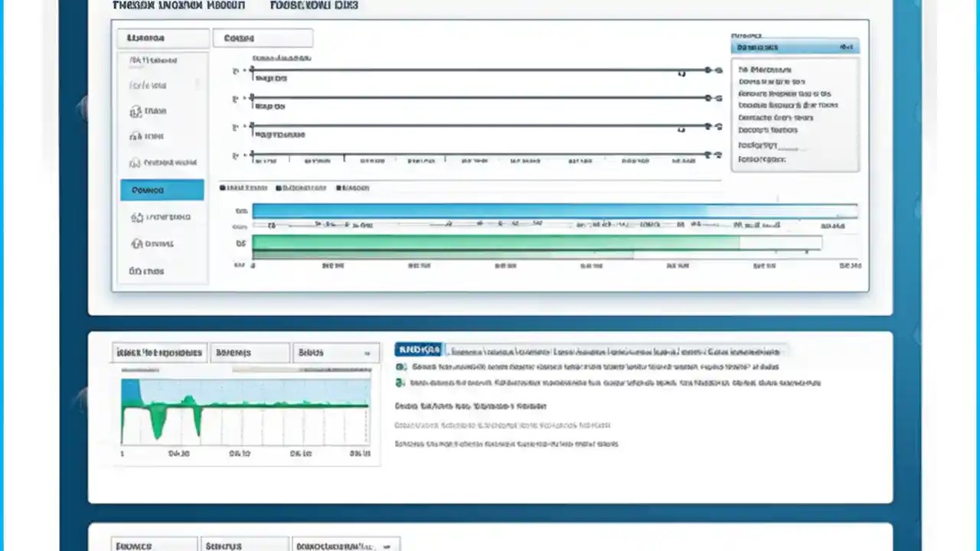The image size is (980, 551).
Task: Select the Devices icon in the sidebar
Action: pos(136,243)
